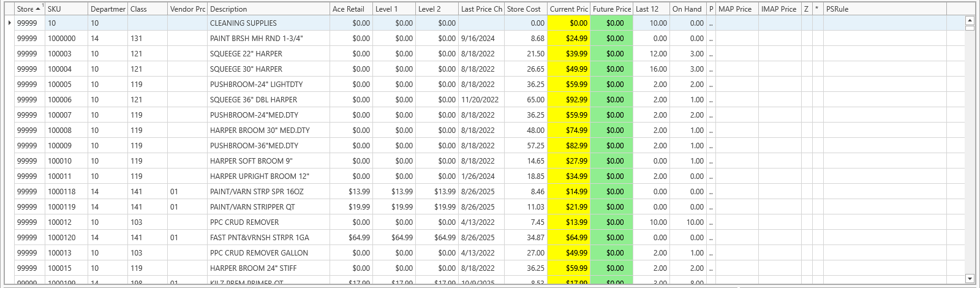Select store cost value 48.00
The height and width of the screenshot is (288, 980).
tap(526, 131)
